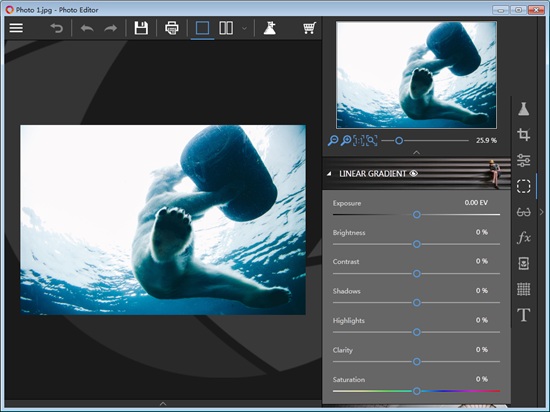The image size is (550, 412).
Task: Click the navigator preview thumbnail
Action: tap(416, 75)
